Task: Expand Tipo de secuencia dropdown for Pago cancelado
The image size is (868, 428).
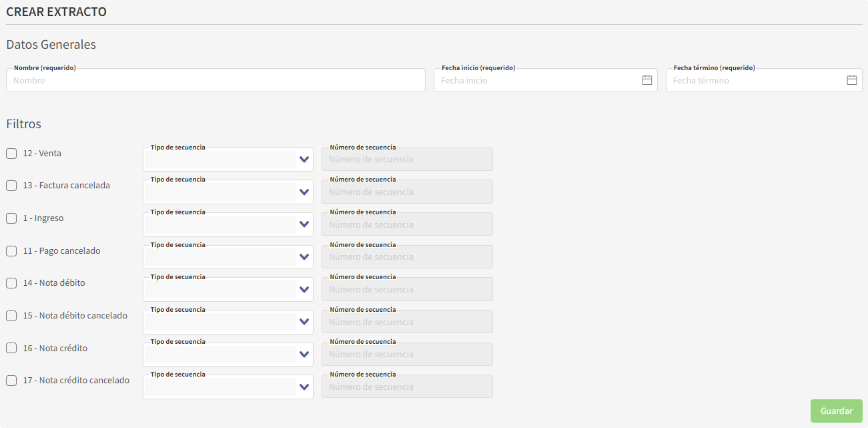Action: point(228,257)
